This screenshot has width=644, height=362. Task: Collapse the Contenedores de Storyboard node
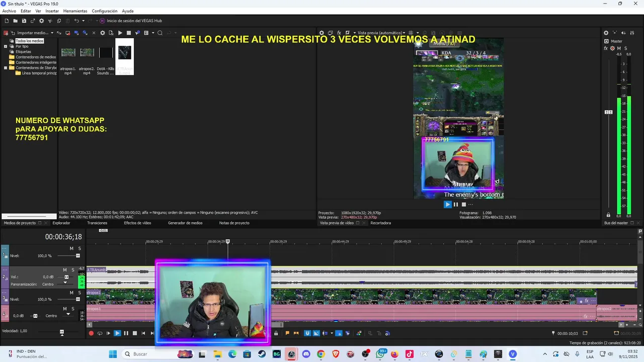click(x=6, y=68)
